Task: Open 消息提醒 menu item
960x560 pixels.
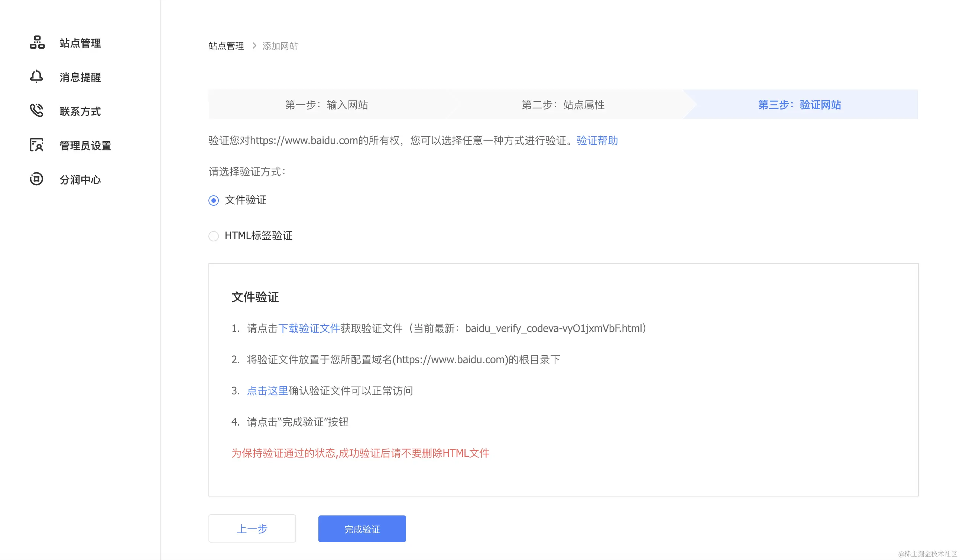Action: pyautogui.click(x=80, y=77)
